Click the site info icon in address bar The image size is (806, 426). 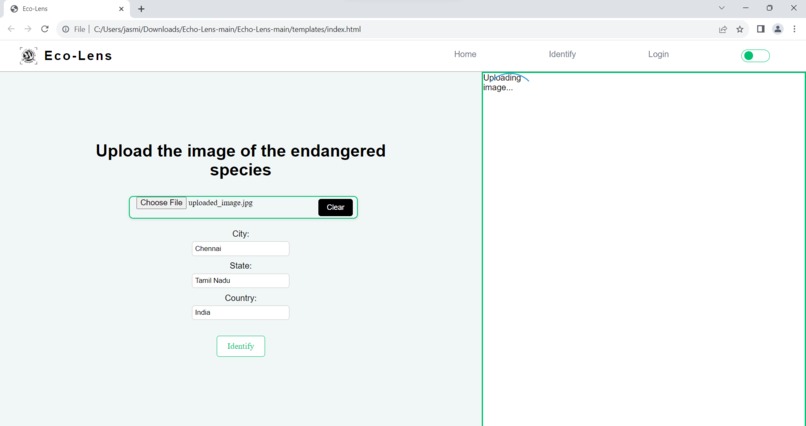coord(66,29)
